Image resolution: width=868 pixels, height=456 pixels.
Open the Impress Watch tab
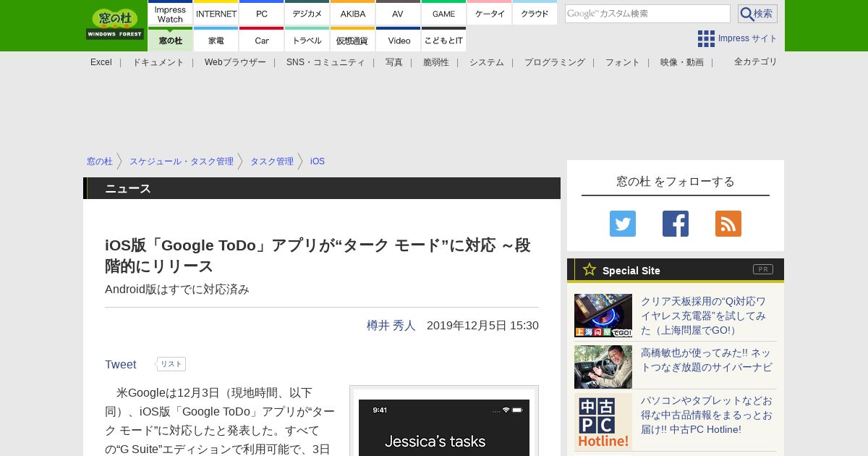171,13
